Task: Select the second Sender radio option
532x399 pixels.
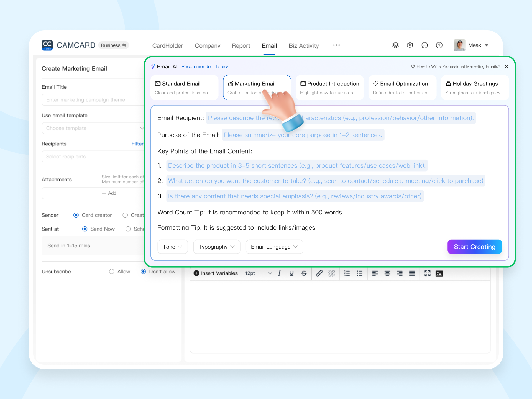Action: click(125, 215)
